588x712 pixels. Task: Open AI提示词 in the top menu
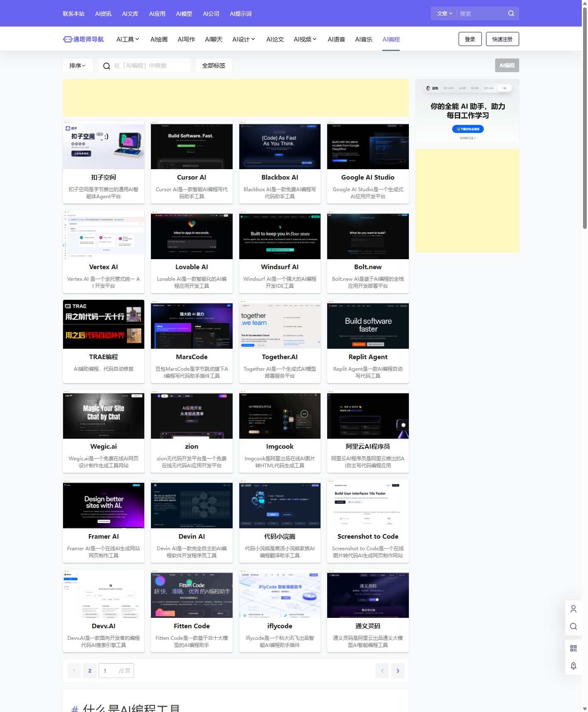click(241, 14)
